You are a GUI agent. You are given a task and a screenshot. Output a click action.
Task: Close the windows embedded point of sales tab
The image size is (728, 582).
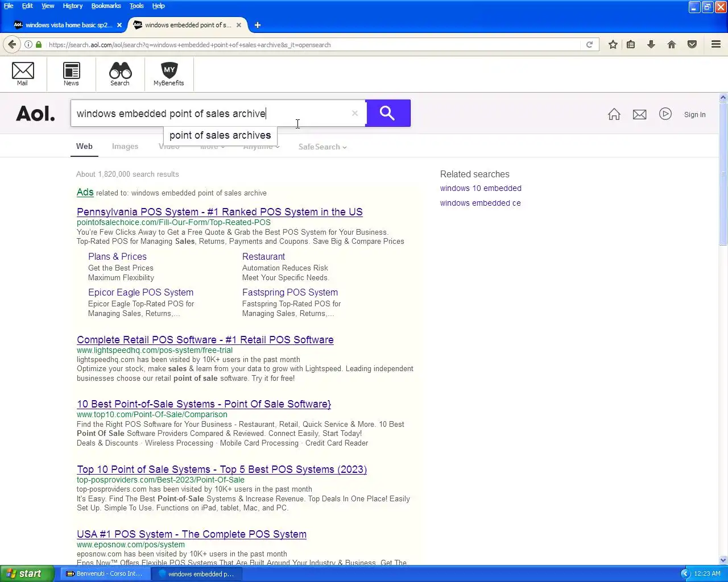tap(239, 25)
